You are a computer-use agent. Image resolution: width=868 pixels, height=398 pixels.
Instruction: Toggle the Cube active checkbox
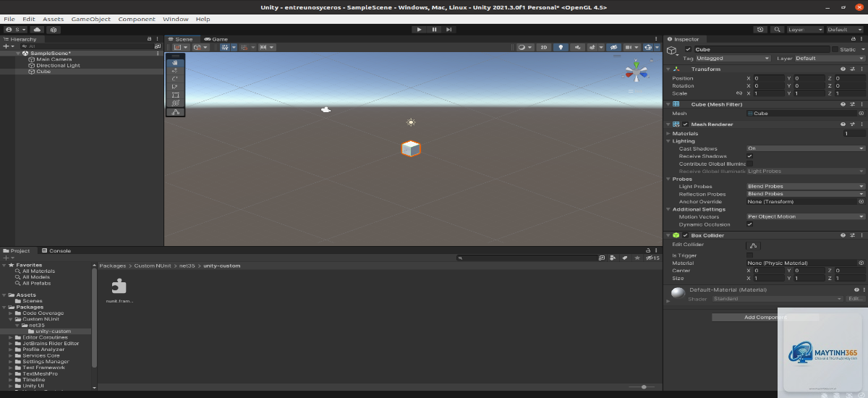pos(688,49)
